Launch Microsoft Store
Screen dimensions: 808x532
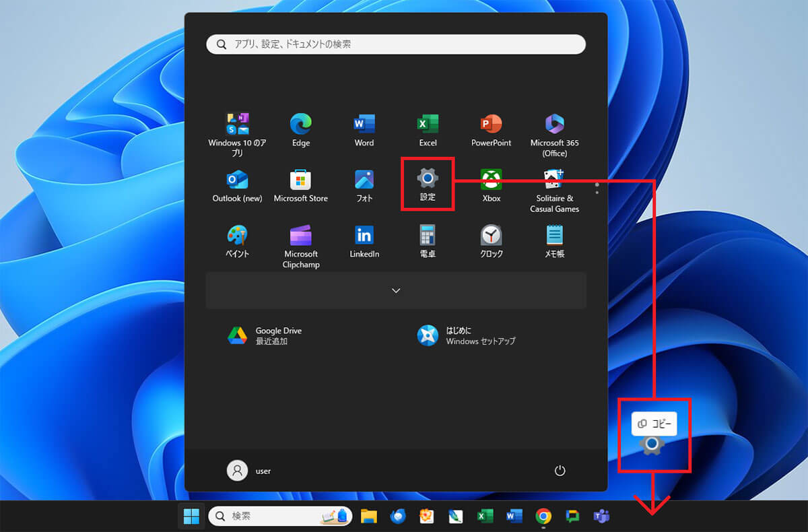pos(301,185)
